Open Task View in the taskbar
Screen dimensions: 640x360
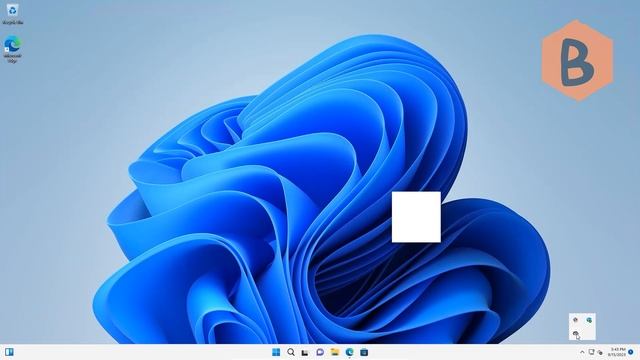click(305, 352)
